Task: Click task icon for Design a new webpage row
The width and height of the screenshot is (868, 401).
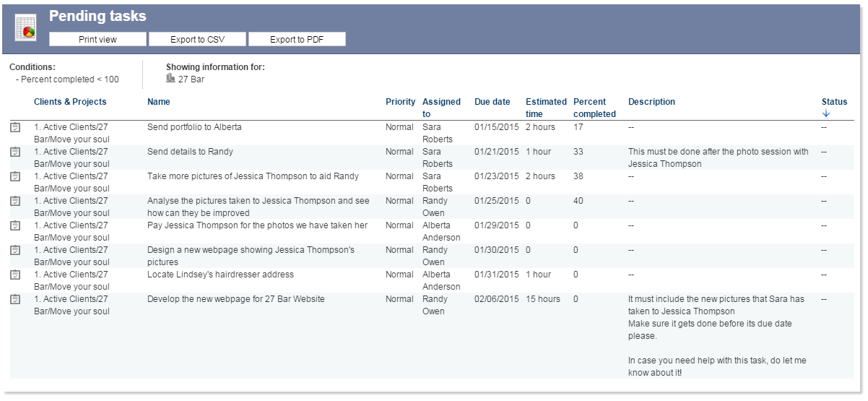Action: [x=15, y=250]
